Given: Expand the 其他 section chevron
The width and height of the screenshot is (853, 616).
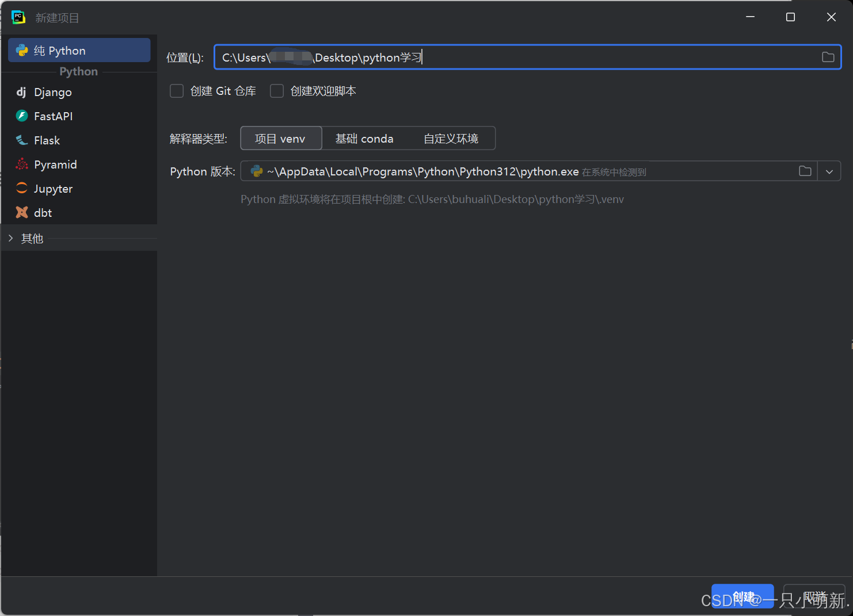Looking at the screenshot, I should click(x=10, y=238).
